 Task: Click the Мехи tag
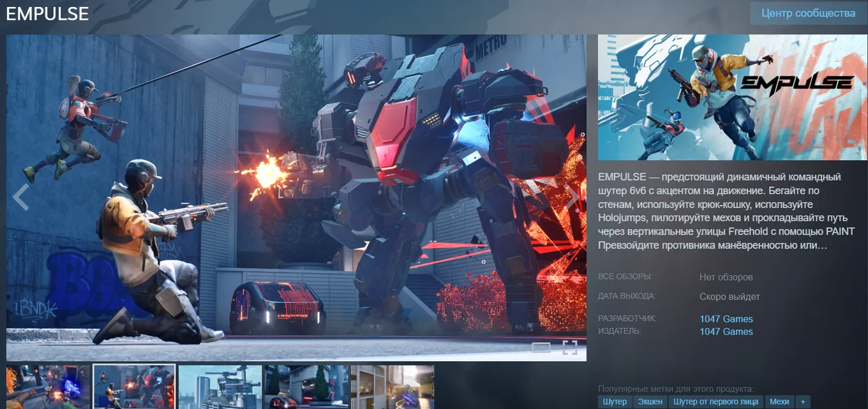pos(779,401)
